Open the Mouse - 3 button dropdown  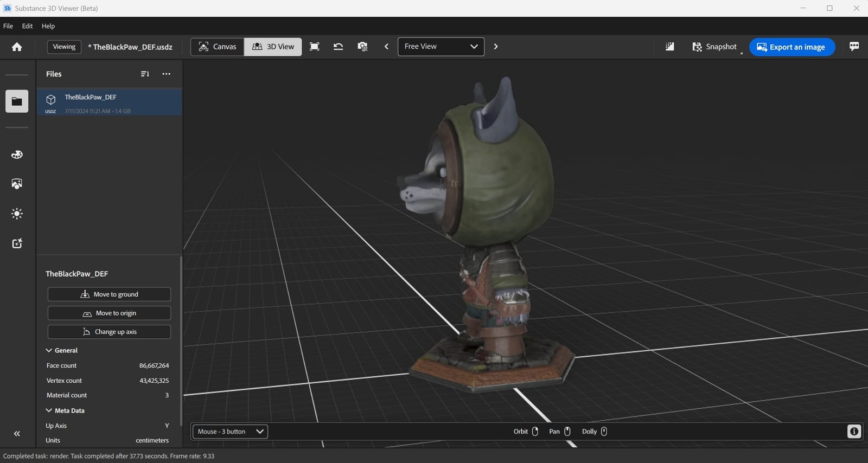click(x=230, y=432)
